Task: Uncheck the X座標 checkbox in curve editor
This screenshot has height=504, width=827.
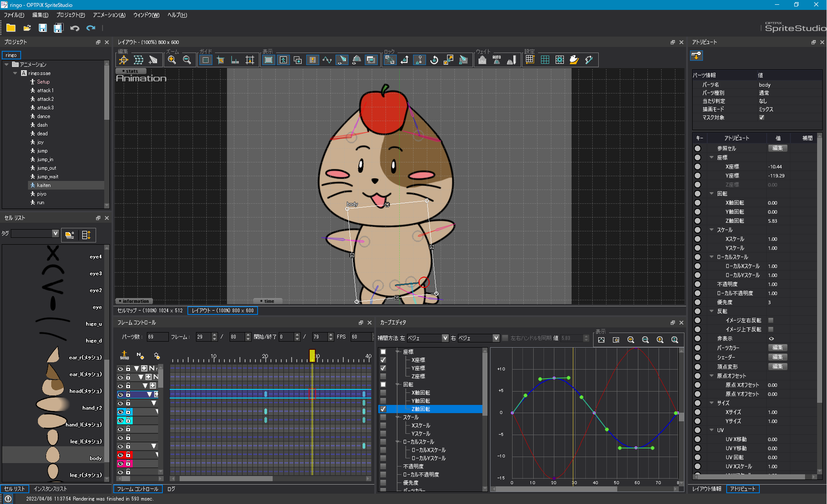Action: (383, 360)
